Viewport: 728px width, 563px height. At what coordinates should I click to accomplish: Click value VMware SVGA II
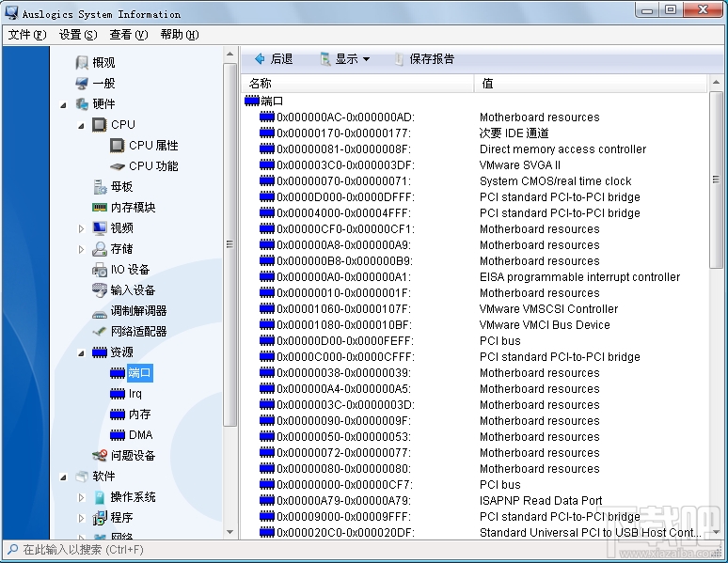click(519, 165)
